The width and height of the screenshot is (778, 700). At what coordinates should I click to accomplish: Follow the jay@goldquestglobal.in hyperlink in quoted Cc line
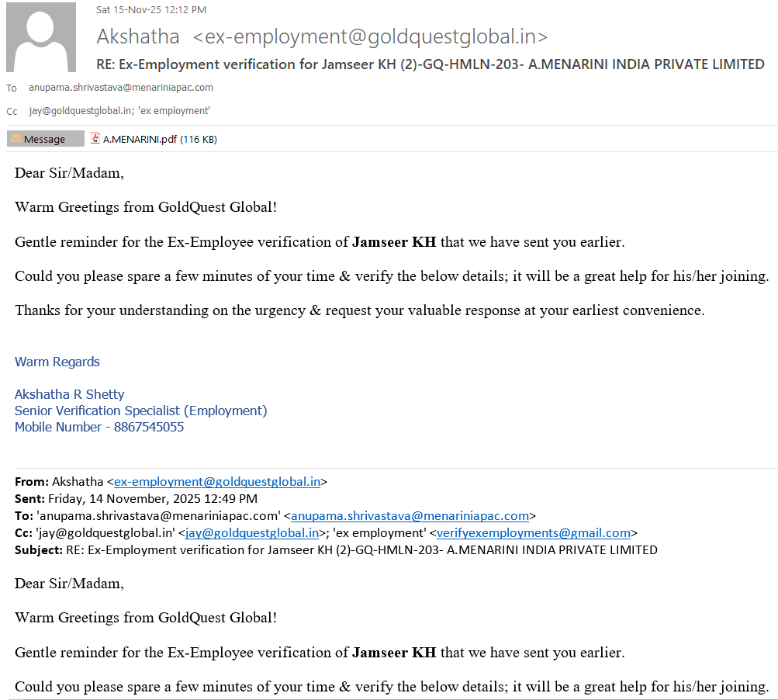[252, 533]
